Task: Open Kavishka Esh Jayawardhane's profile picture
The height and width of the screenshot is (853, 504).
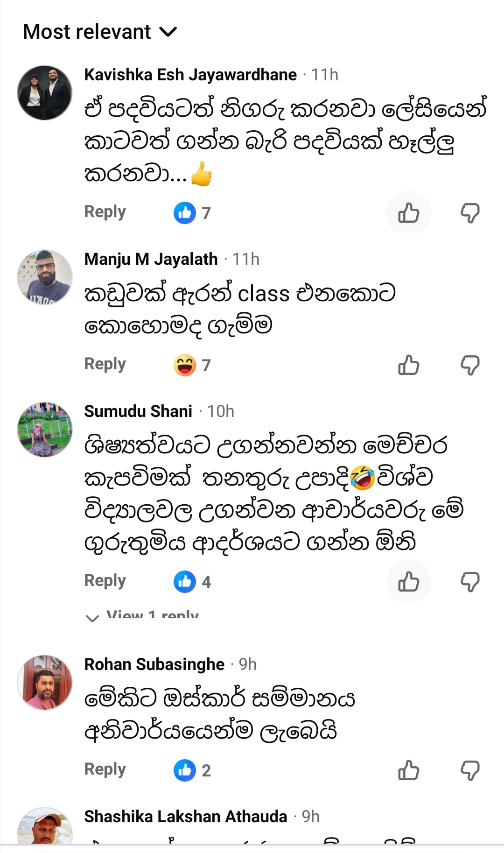Action: (45, 92)
